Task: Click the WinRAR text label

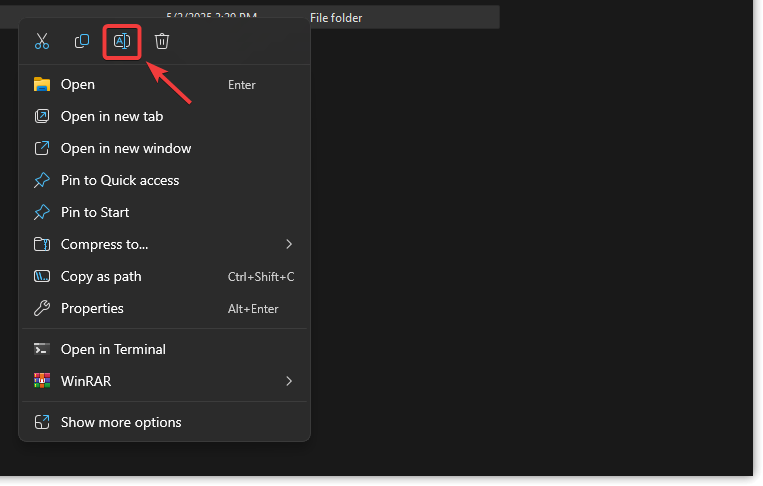Action: click(86, 381)
